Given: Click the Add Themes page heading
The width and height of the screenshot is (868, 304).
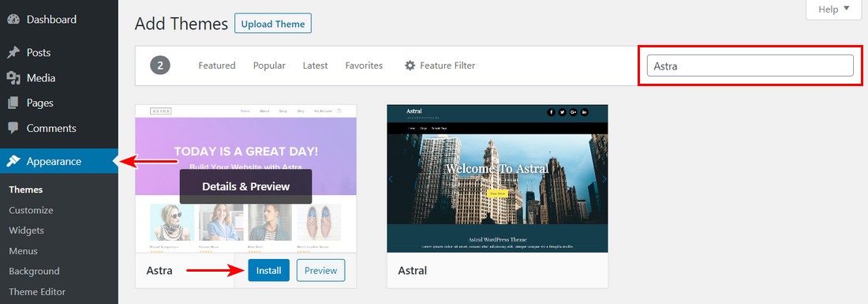Looking at the screenshot, I should tap(181, 24).
